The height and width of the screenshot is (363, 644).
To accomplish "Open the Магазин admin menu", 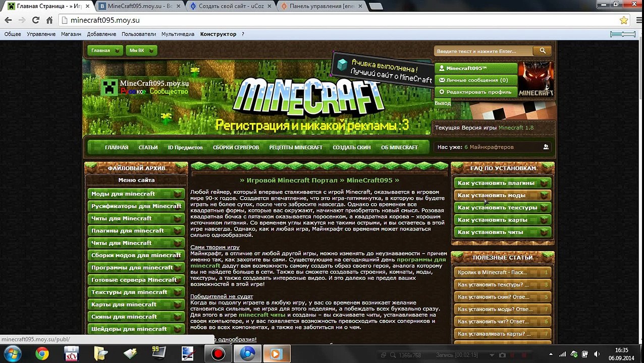I will pyautogui.click(x=71, y=34).
